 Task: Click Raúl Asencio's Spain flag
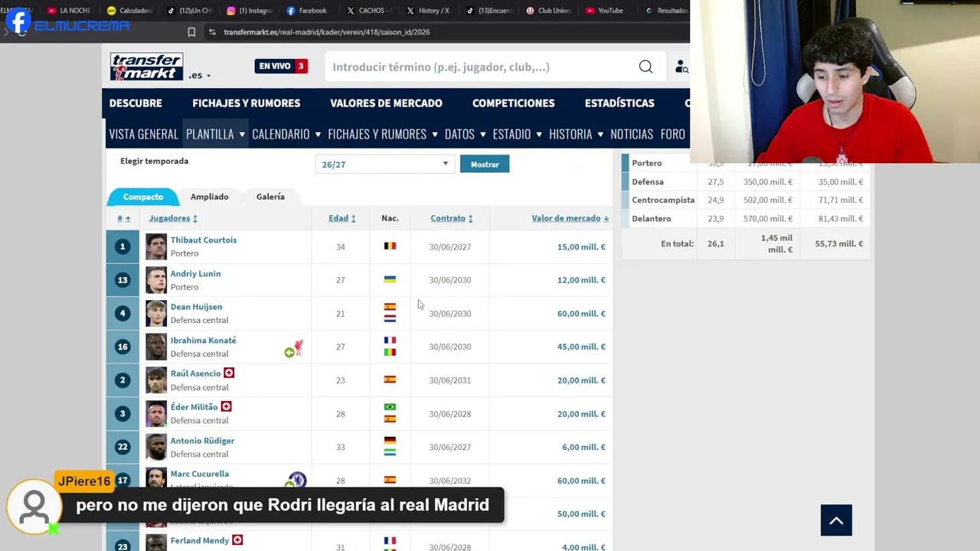coord(390,380)
